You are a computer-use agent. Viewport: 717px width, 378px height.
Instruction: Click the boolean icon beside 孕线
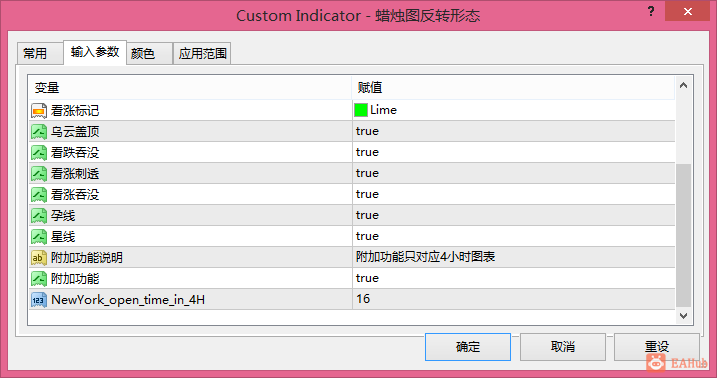pos(39,216)
